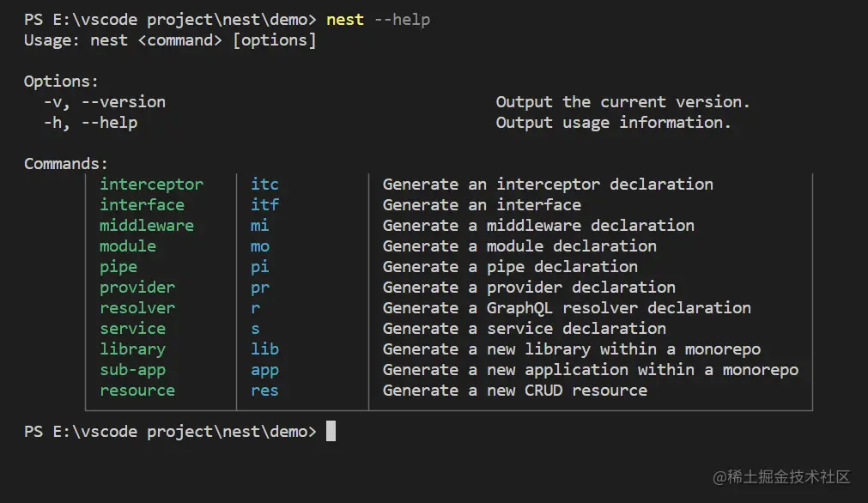Click the '--help' flag in the typed command
Image resolution: width=868 pixels, height=503 pixels.
(x=402, y=19)
